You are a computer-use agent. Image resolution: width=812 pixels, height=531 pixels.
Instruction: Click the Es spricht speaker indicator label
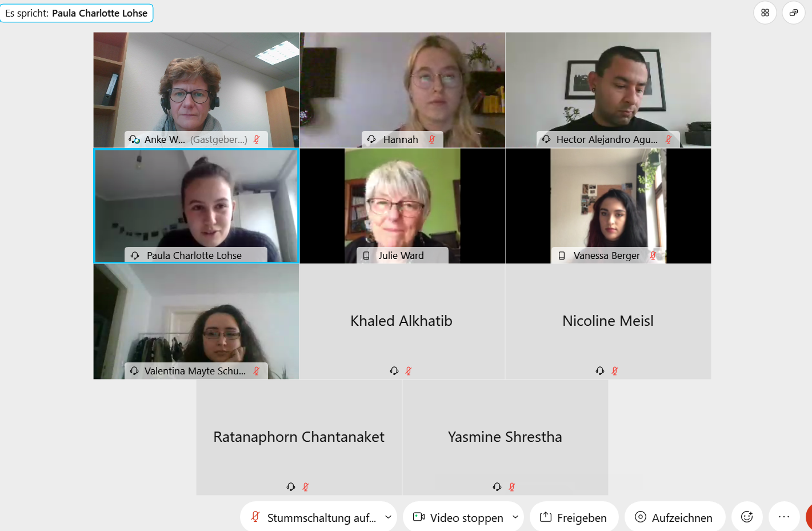point(77,13)
